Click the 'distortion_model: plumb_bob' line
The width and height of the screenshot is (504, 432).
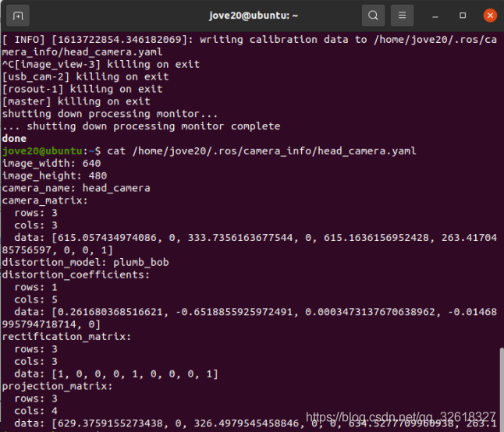coord(86,263)
